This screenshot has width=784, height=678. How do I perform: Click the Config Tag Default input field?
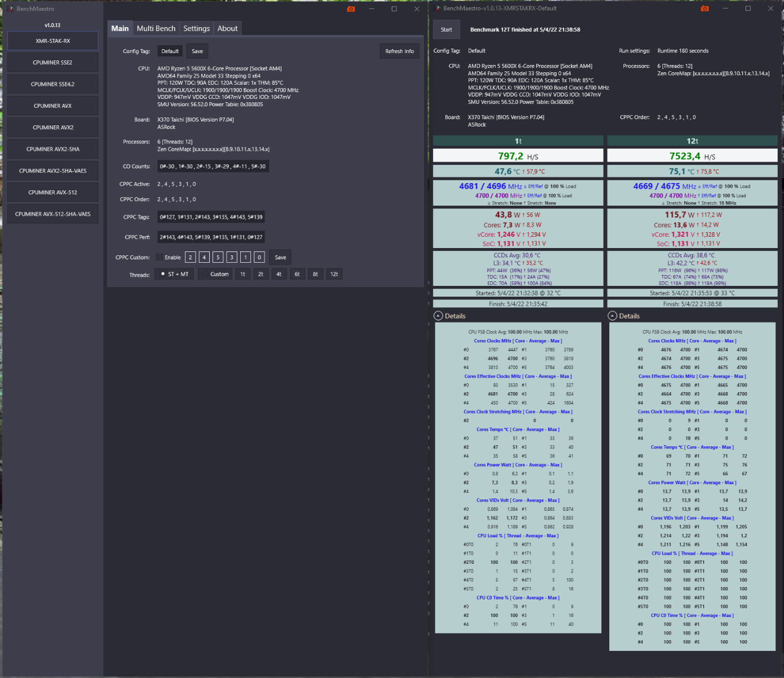[x=170, y=51]
